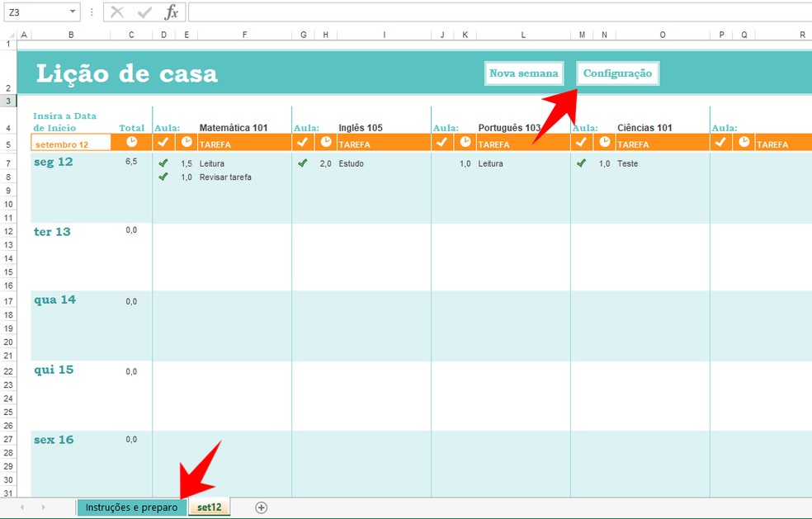Click the checkmark header icon under Ciências 101
This screenshot has width=812, height=519.
tap(582, 142)
